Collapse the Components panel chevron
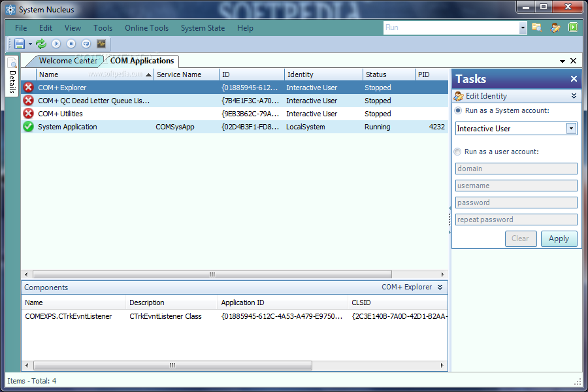 (440, 287)
